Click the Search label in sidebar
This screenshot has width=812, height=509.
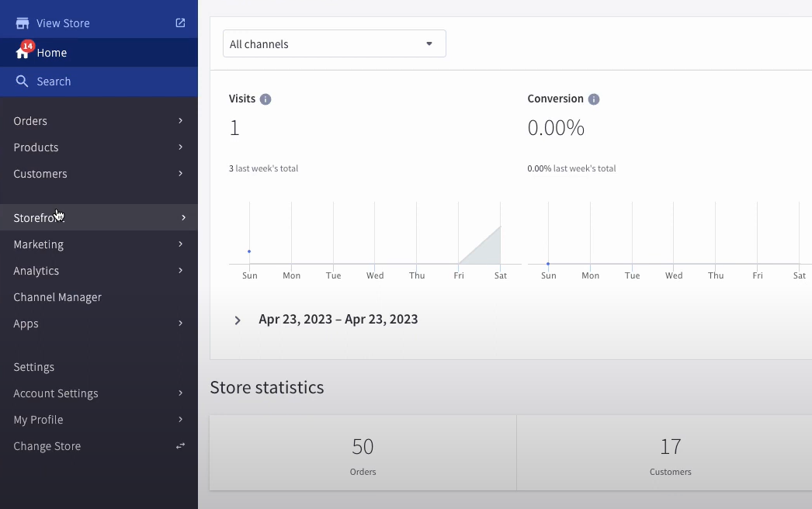(54, 81)
